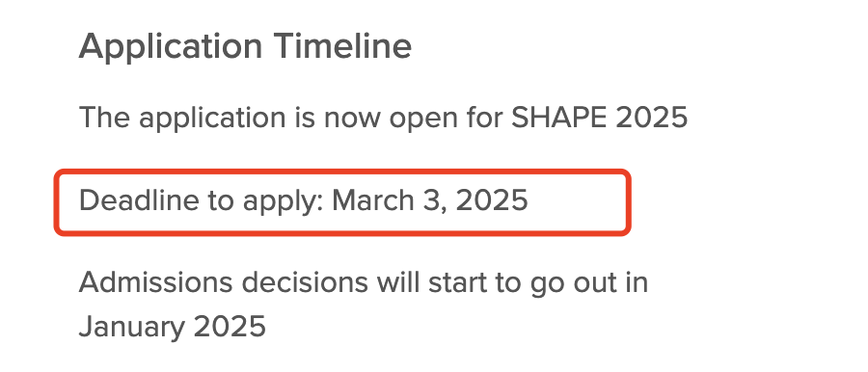Click the red highlighted box border
The width and height of the screenshot is (868, 372).
pos(342,173)
